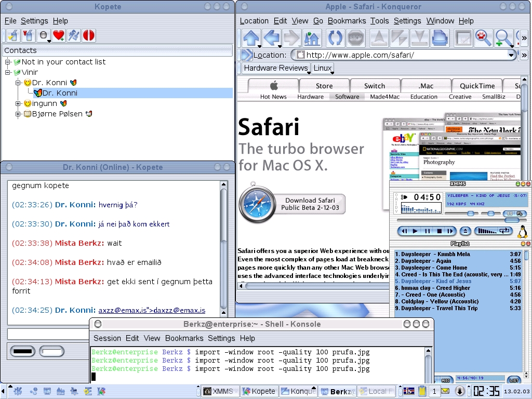The image size is (532, 399).
Task: Click the download arrow icon in system tray
Action: click(459, 391)
